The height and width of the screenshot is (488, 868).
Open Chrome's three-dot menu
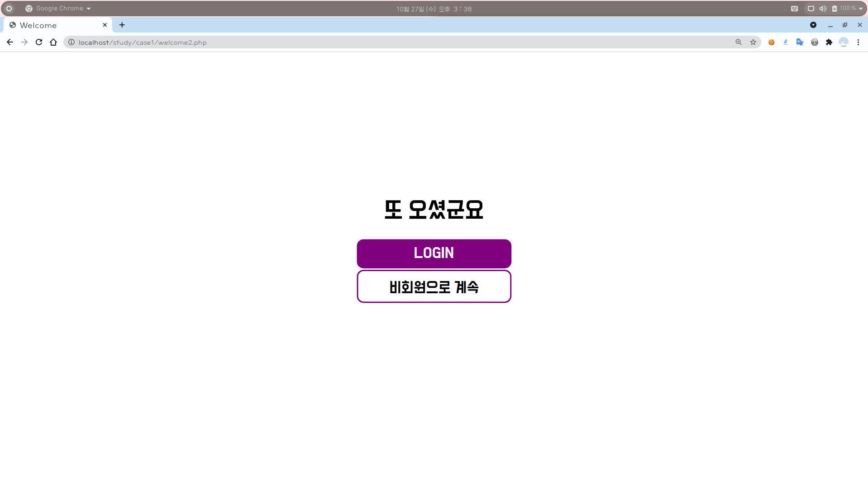click(x=858, y=42)
